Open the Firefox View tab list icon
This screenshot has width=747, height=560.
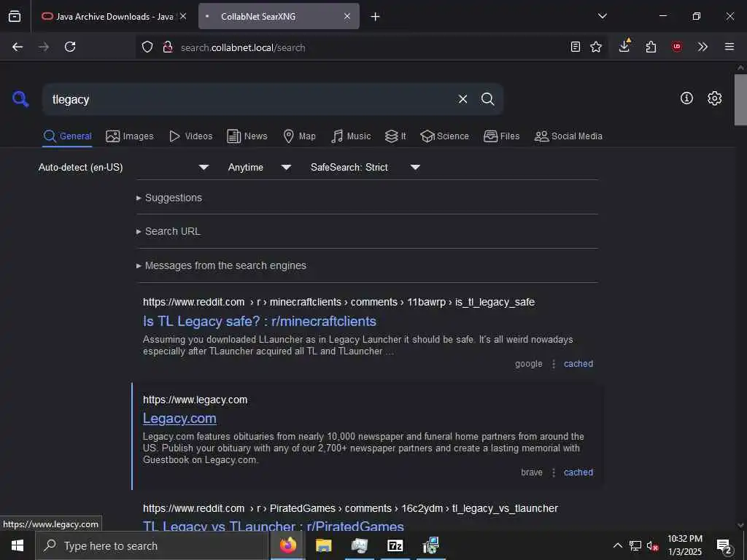[15, 16]
